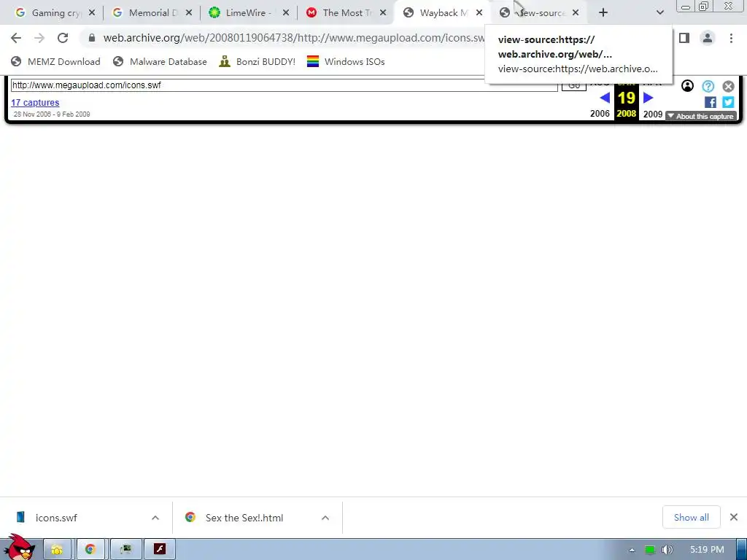Close the Memorial D tab

pyautogui.click(x=189, y=13)
